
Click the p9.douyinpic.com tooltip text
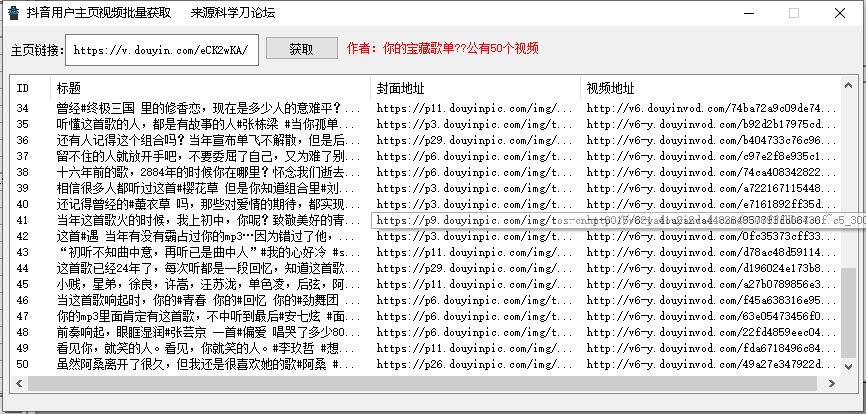(619, 221)
